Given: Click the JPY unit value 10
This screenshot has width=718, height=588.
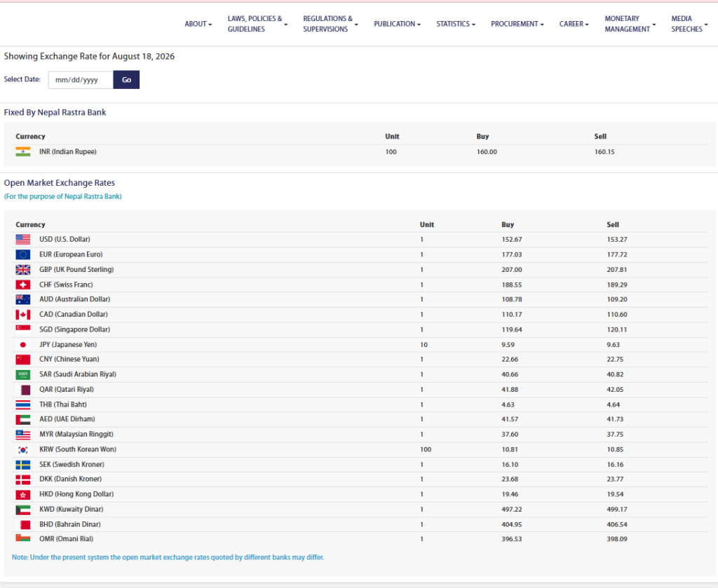Looking at the screenshot, I should [x=424, y=345].
